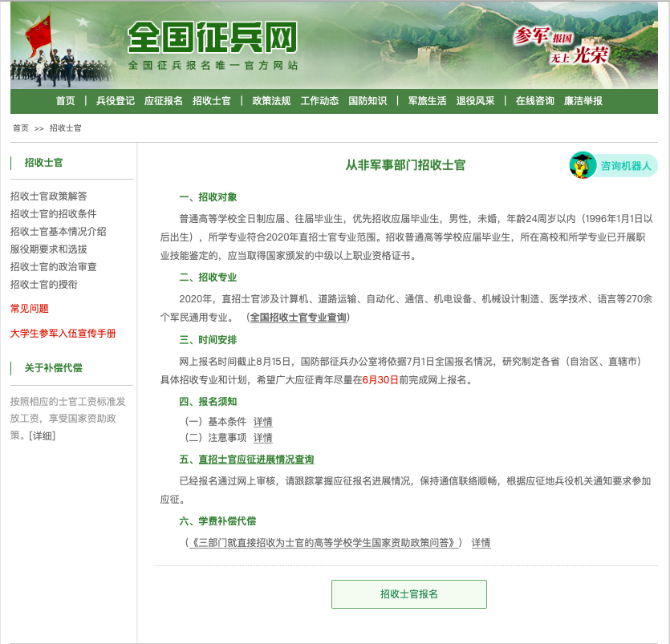Open sidebar link 服役期要求和选拔

pos(49,249)
